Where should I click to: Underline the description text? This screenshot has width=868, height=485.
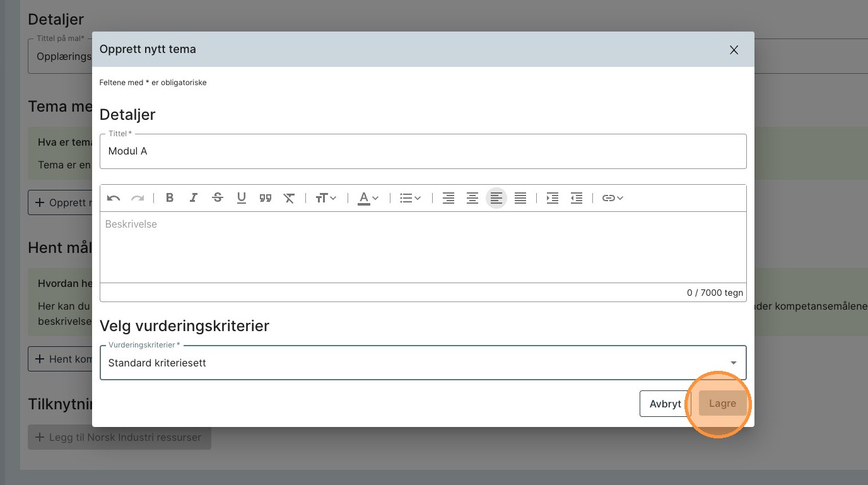[242, 198]
